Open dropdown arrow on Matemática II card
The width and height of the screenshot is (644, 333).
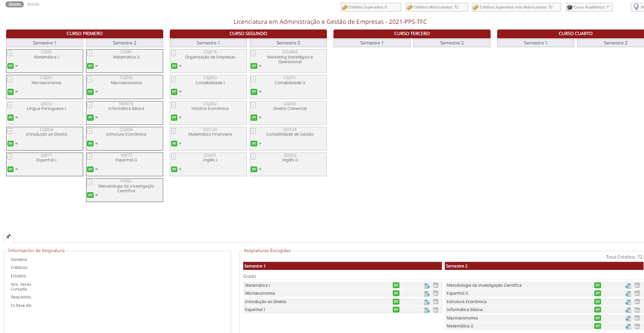(96, 66)
